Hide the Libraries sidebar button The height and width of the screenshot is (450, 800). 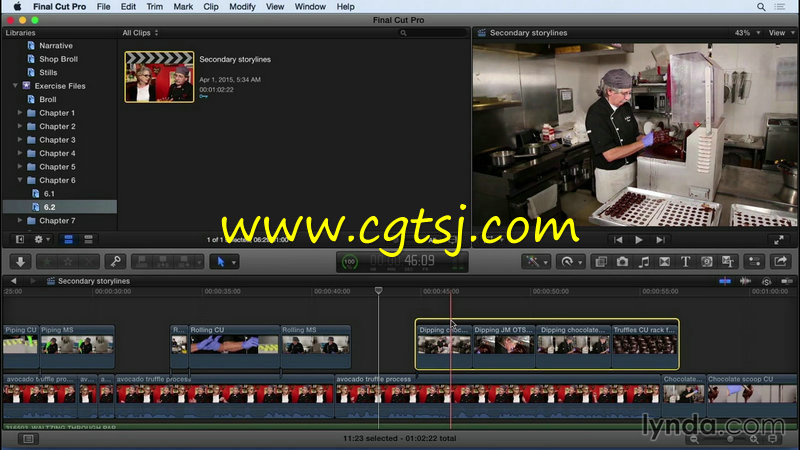coord(19,239)
